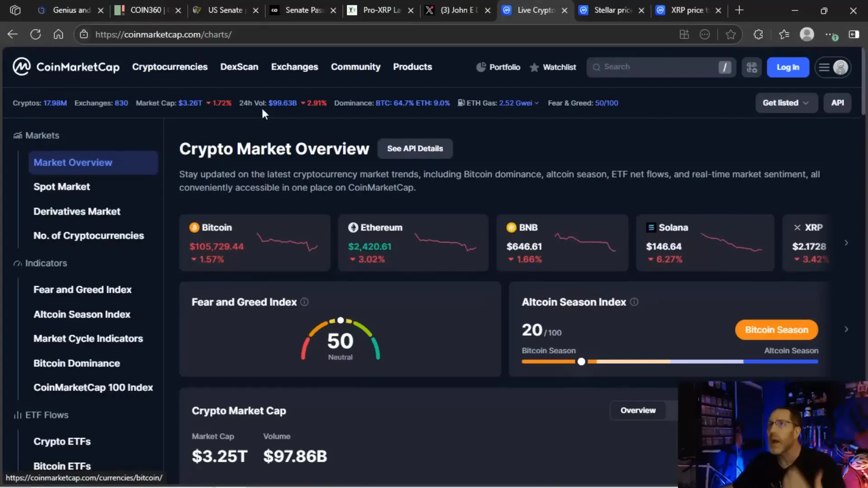Click Fear and Greed info icon
Viewport: 868px width, 488px height.
304,302
